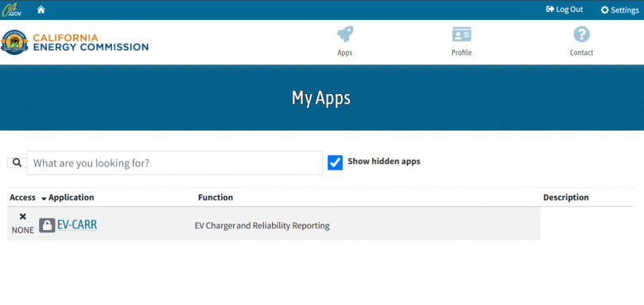Open the EV-CARR application link
Screen dimensions: 644x305
pyautogui.click(x=77, y=225)
